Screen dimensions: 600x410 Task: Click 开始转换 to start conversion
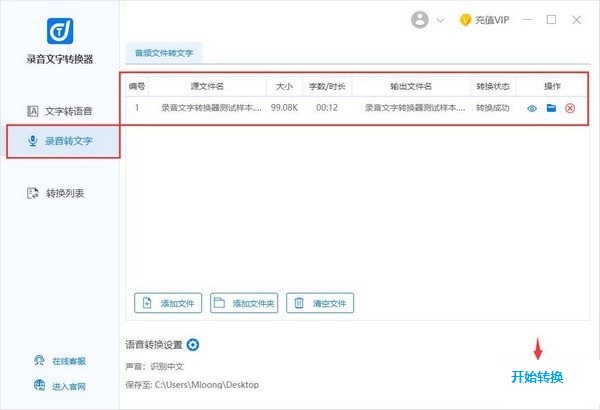[537, 377]
